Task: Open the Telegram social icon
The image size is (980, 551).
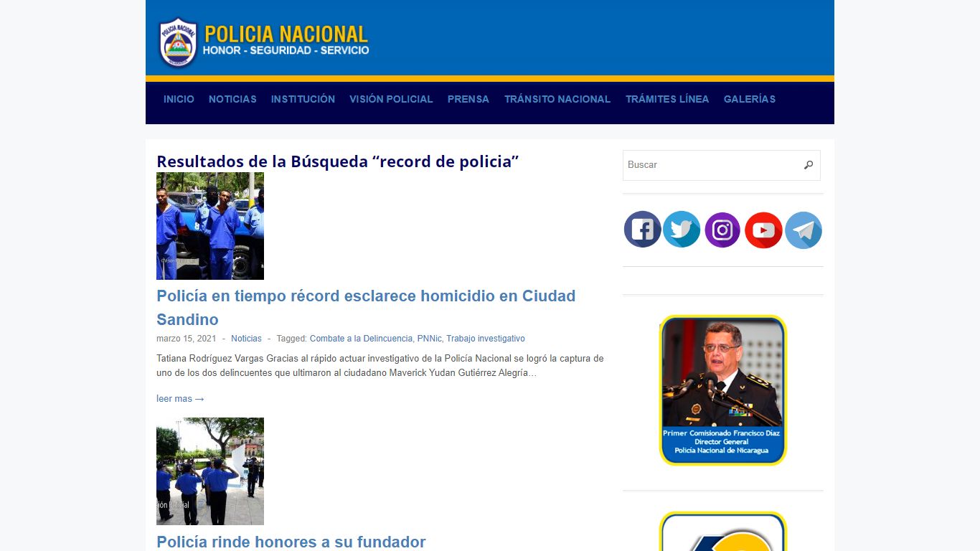Action: click(804, 230)
